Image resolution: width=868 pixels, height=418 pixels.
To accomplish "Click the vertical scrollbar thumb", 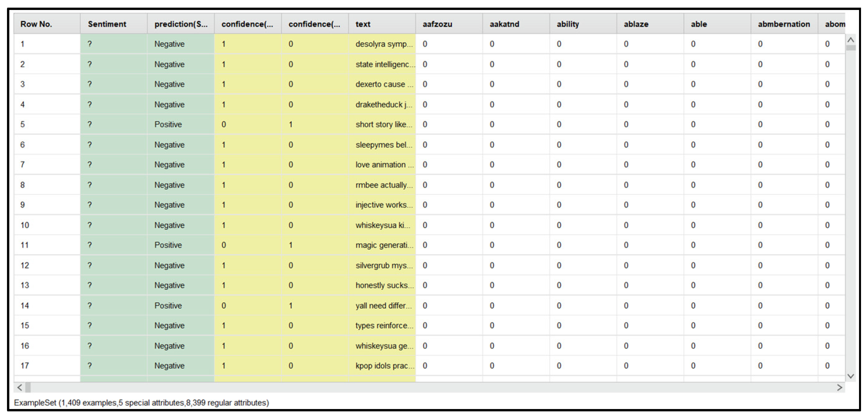I will pyautogui.click(x=850, y=48).
